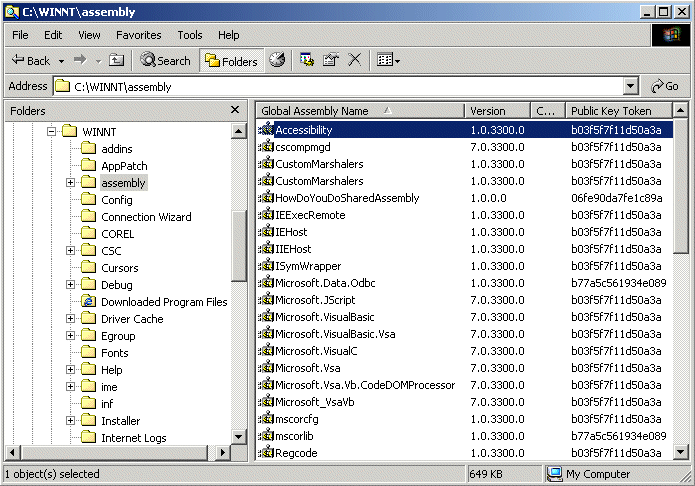This screenshot has height=486, width=695.
Task: Select the Microsoft.JScript assembly icon
Action: [266, 299]
